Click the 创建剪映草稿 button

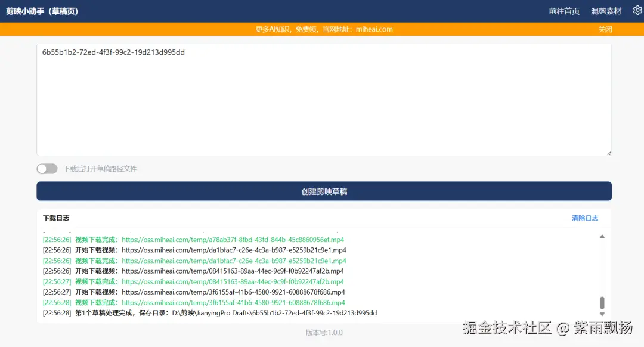[324, 191]
